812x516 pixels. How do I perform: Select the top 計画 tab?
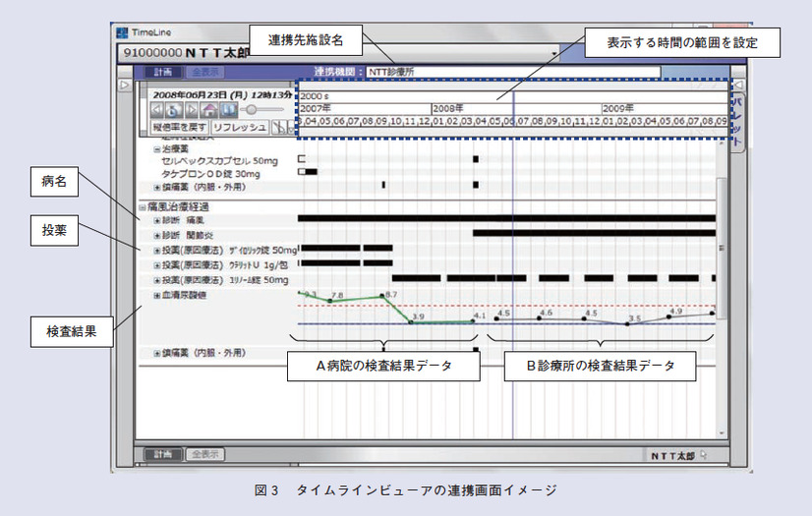click(x=162, y=72)
